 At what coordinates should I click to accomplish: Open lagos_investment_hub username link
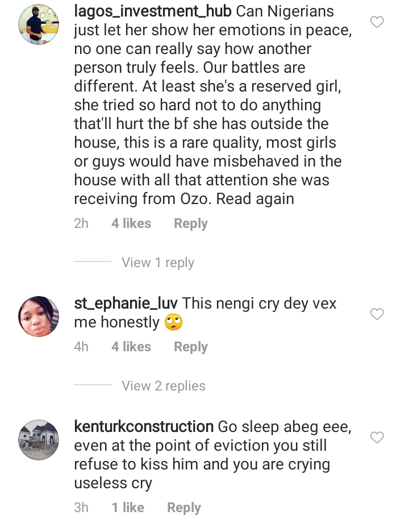click(153, 11)
